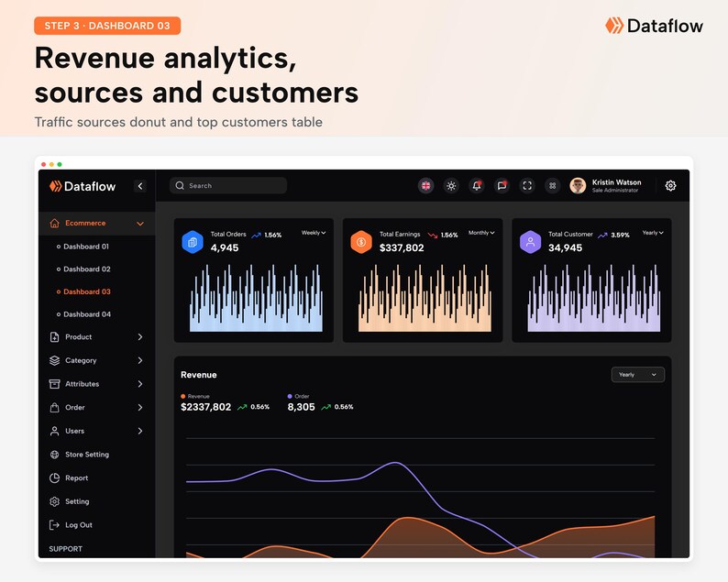Click the Users person icon
The width and height of the screenshot is (728, 582).
[x=54, y=431]
